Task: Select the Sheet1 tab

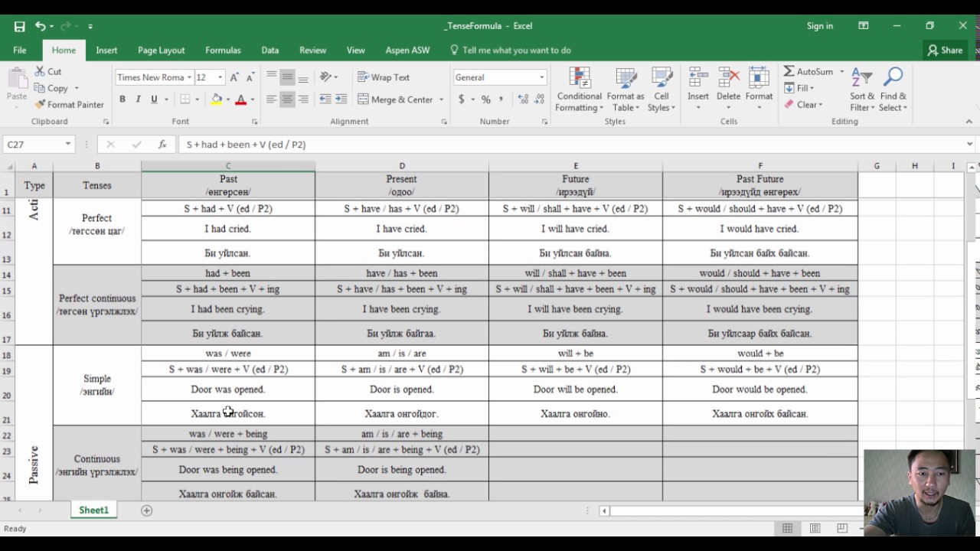Action: 94,510
